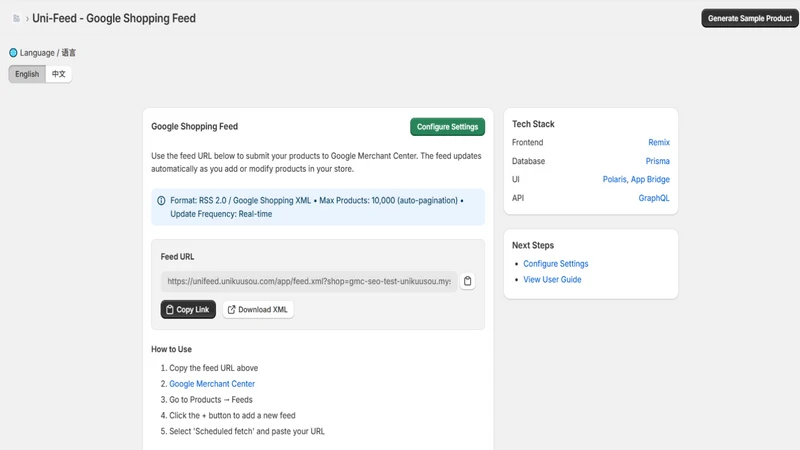This screenshot has width=800, height=450.
Task: Click the globe icon next to Language
Action: 13,53
